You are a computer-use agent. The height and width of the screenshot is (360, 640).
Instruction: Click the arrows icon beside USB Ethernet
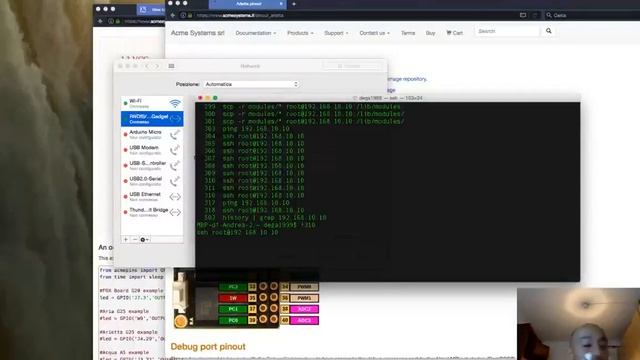(x=175, y=197)
